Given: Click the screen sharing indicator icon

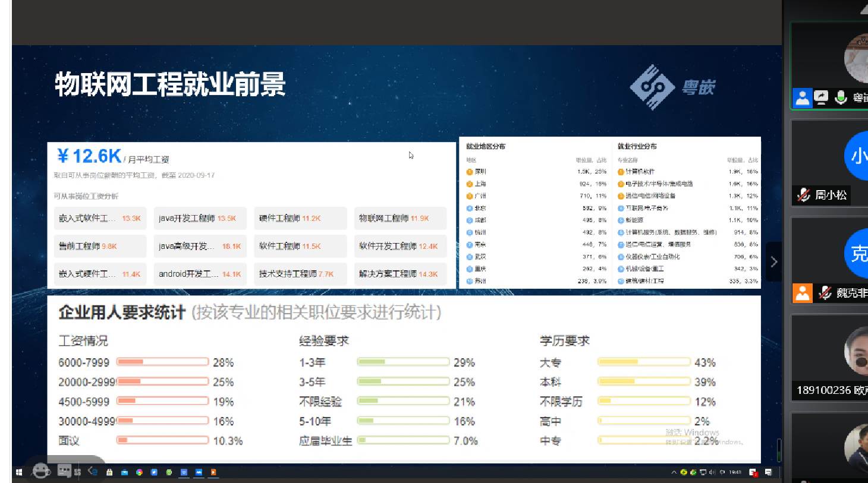Looking at the screenshot, I should 821,97.
